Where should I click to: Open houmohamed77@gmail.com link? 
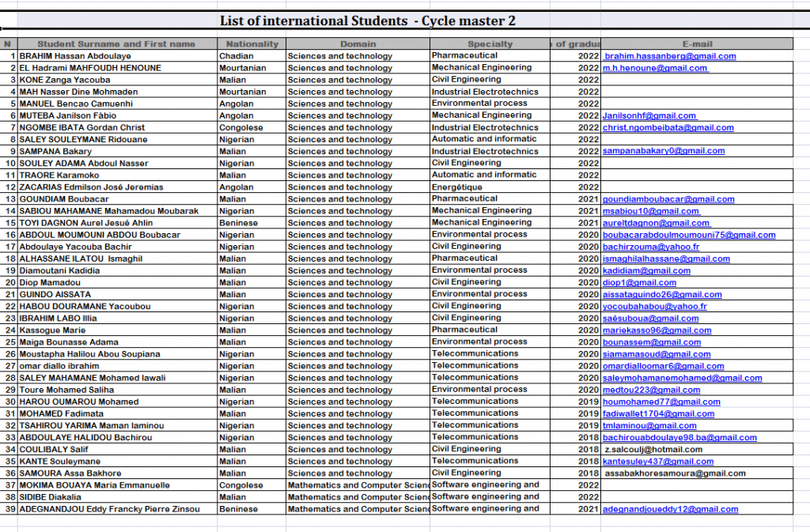tap(661, 402)
